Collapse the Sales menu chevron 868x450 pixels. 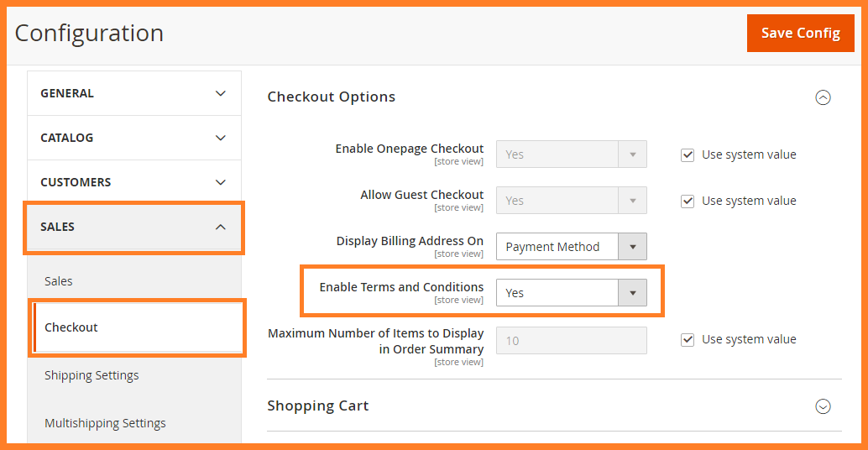221,227
